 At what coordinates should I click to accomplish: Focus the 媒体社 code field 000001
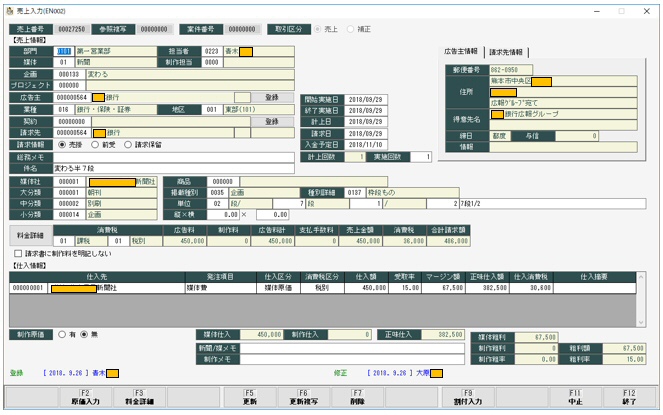coord(69,181)
